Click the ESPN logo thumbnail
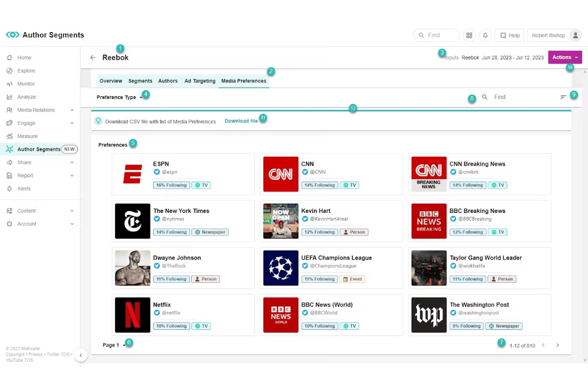588x392 pixels. click(x=132, y=174)
